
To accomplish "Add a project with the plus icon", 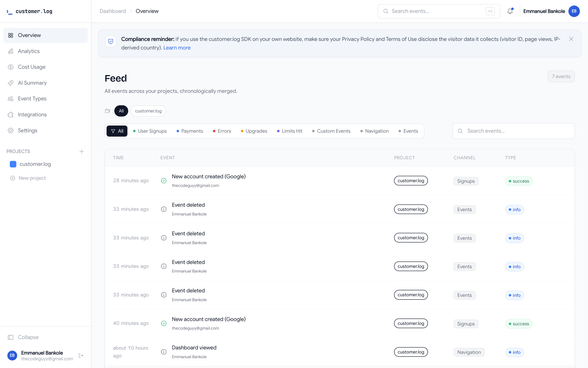I will coord(82,152).
